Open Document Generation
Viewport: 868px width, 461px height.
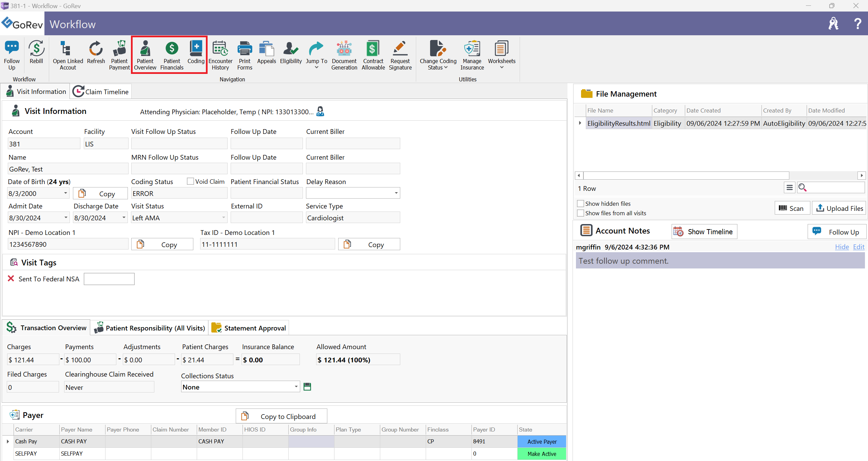click(344, 55)
